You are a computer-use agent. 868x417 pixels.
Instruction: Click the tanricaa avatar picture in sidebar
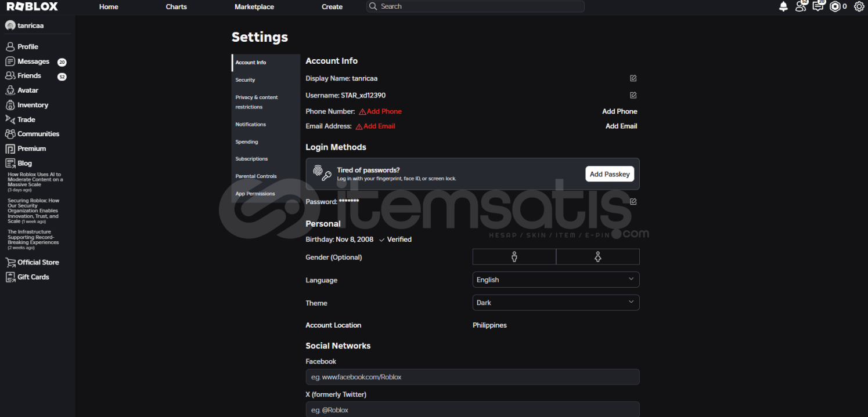click(x=10, y=26)
